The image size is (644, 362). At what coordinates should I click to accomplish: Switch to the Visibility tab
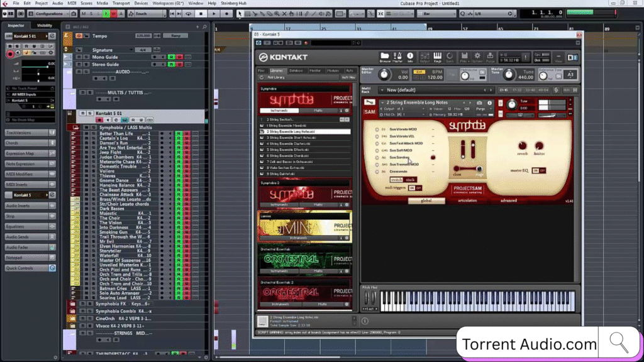(x=45, y=26)
